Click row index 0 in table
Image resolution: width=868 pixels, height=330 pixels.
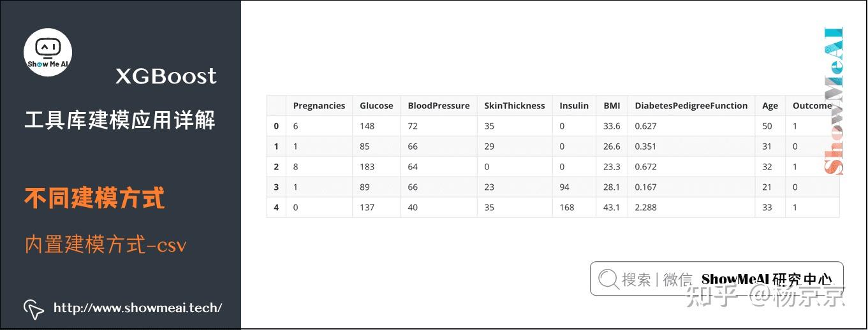pos(276,126)
